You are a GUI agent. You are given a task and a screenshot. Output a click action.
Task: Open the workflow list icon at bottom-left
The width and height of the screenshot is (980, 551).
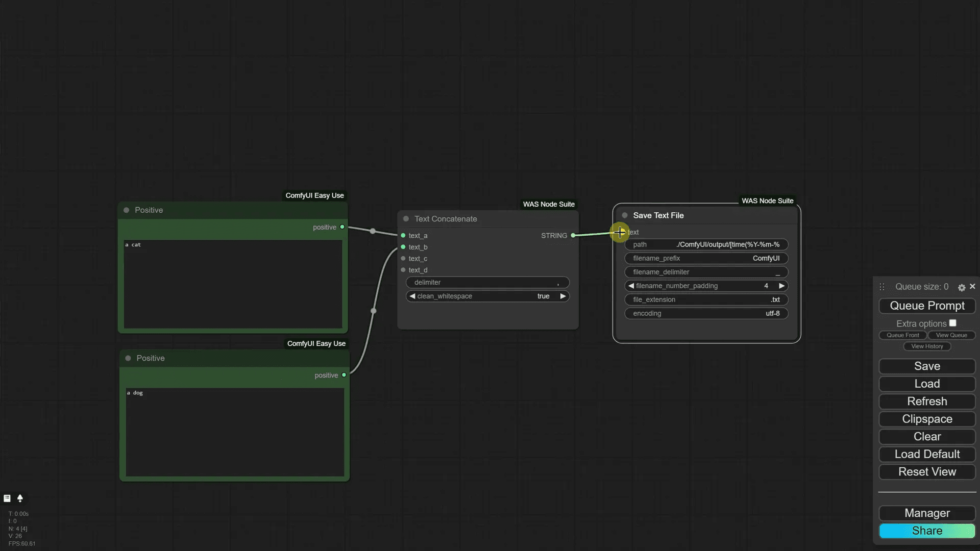click(x=7, y=498)
